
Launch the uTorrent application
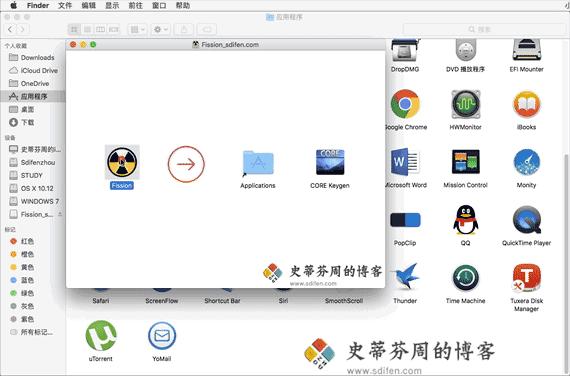coord(101,335)
